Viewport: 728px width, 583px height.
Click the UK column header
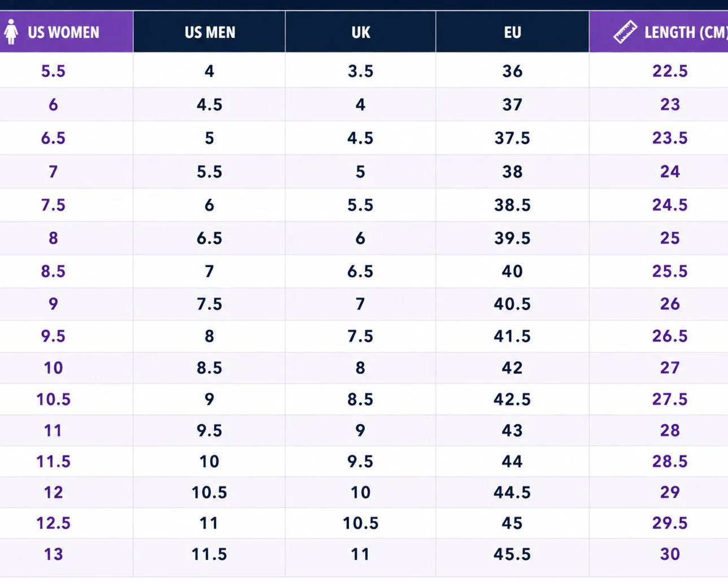[360, 32]
